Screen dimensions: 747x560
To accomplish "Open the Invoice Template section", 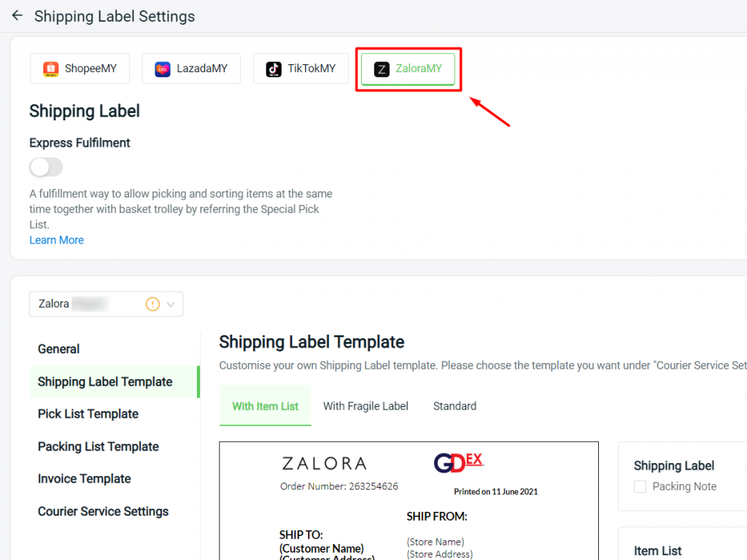I will point(85,478).
